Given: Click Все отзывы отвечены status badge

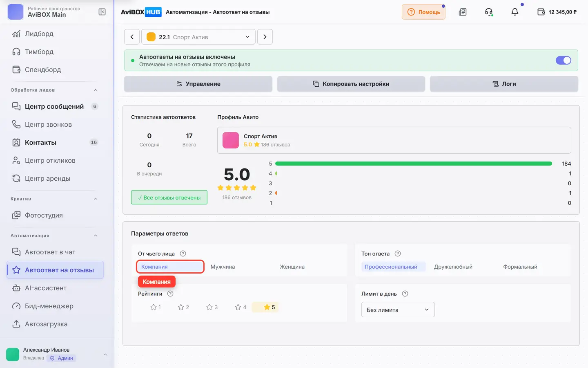Looking at the screenshot, I should [169, 197].
